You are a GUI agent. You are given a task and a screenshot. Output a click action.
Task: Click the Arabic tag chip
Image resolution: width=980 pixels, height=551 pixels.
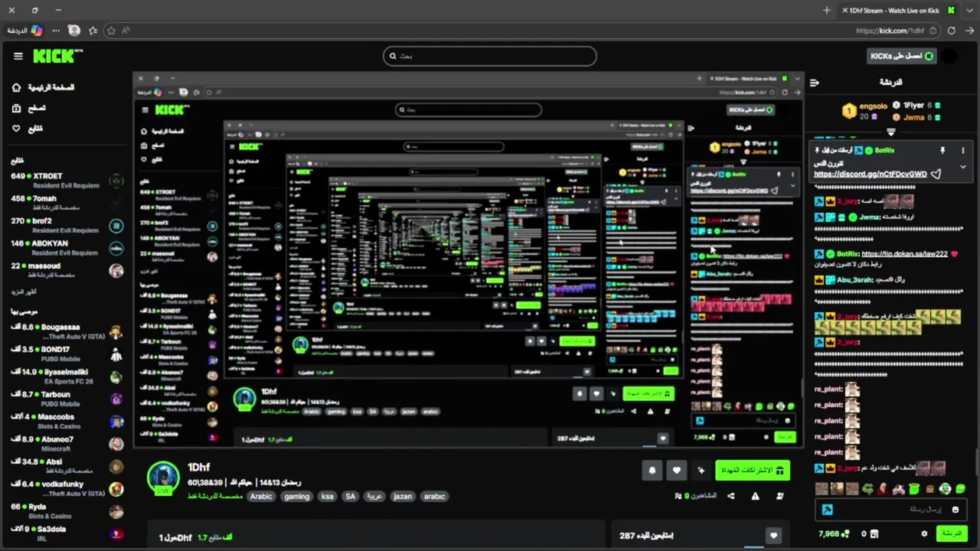pos(261,496)
